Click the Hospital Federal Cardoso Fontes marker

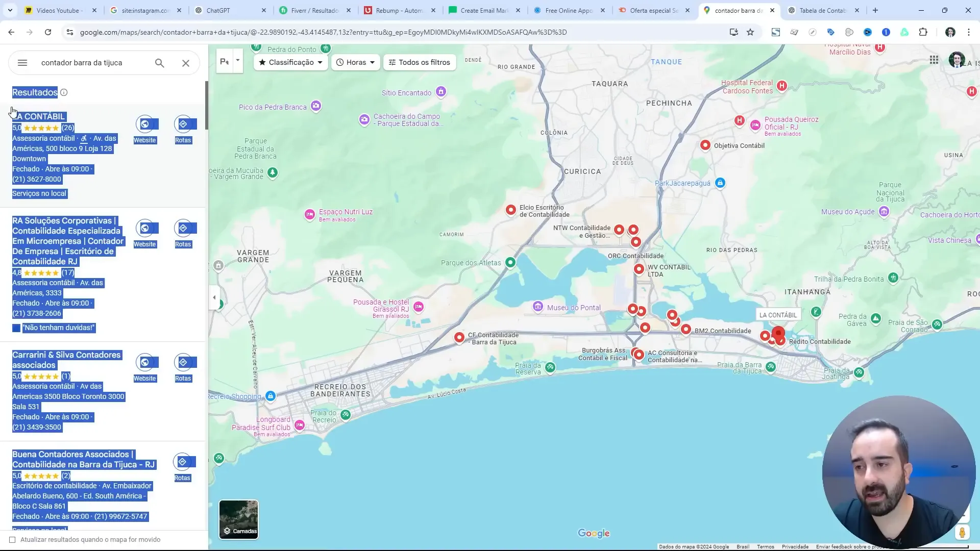pyautogui.click(x=782, y=86)
